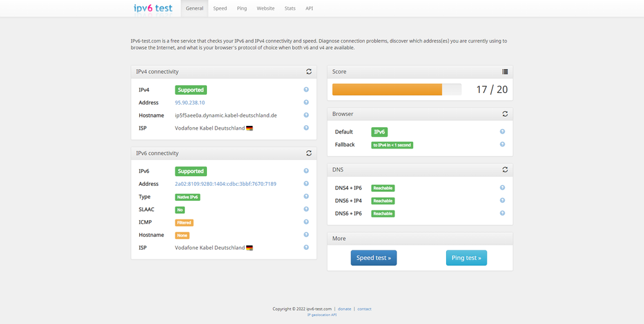This screenshot has width=644, height=324.
Task: Refresh the DNS panel
Action: point(505,169)
